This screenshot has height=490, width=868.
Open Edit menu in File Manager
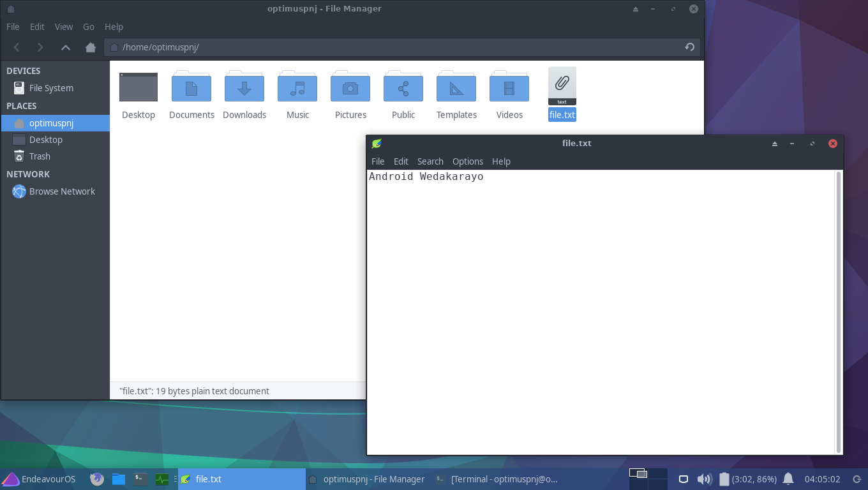38,27
